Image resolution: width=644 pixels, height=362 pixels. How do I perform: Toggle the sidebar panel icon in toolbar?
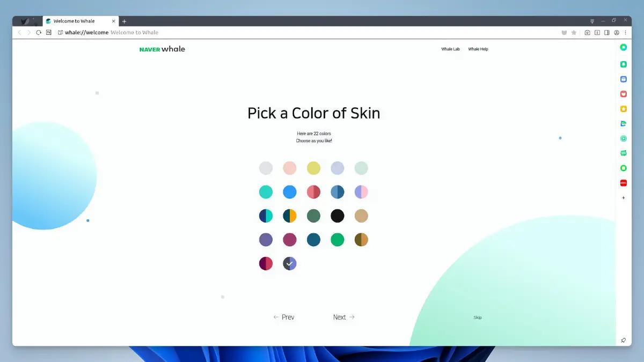[x=607, y=33]
